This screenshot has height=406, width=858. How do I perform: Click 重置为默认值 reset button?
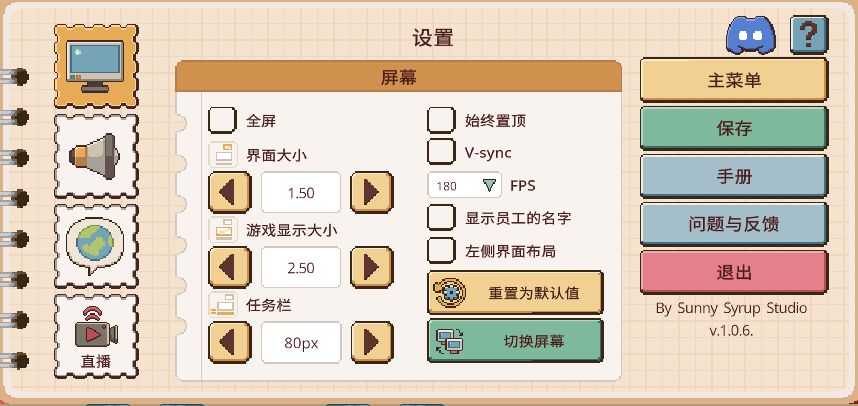[x=515, y=293]
